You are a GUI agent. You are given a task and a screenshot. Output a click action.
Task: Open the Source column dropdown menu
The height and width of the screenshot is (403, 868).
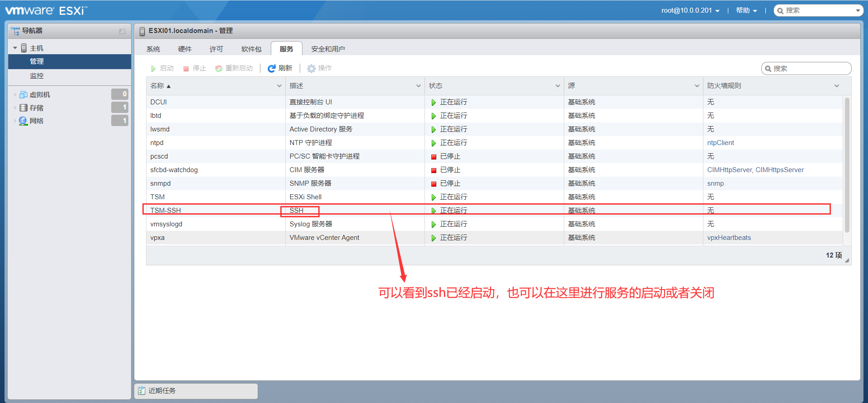697,86
